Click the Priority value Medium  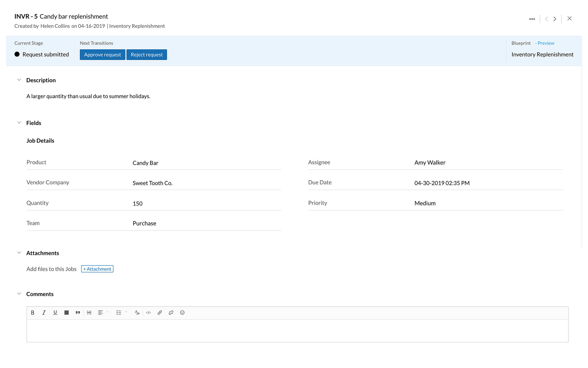coord(425,203)
